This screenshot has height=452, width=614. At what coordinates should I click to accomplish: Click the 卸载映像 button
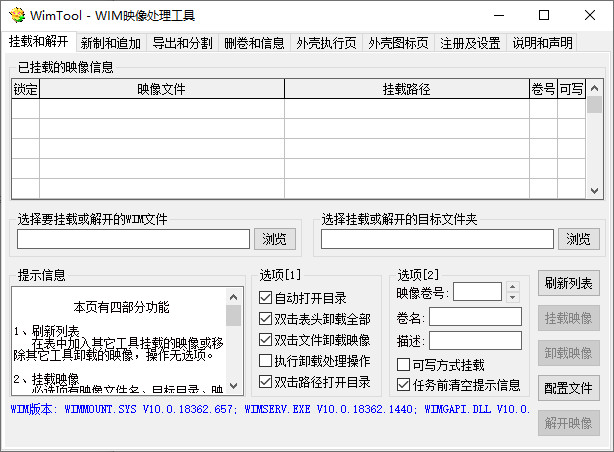pyautogui.click(x=569, y=353)
